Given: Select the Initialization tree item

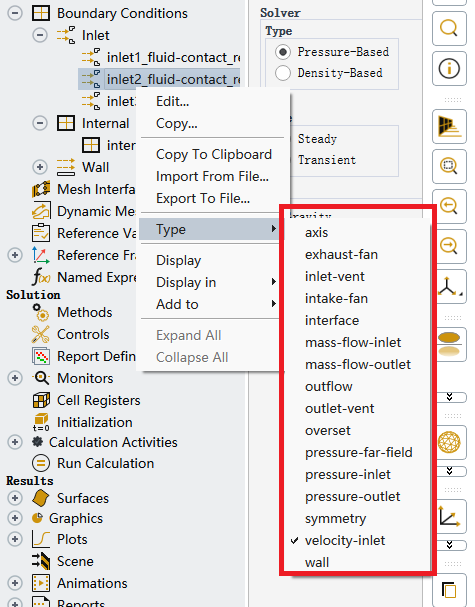Looking at the screenshot, I should pos(94,422).
